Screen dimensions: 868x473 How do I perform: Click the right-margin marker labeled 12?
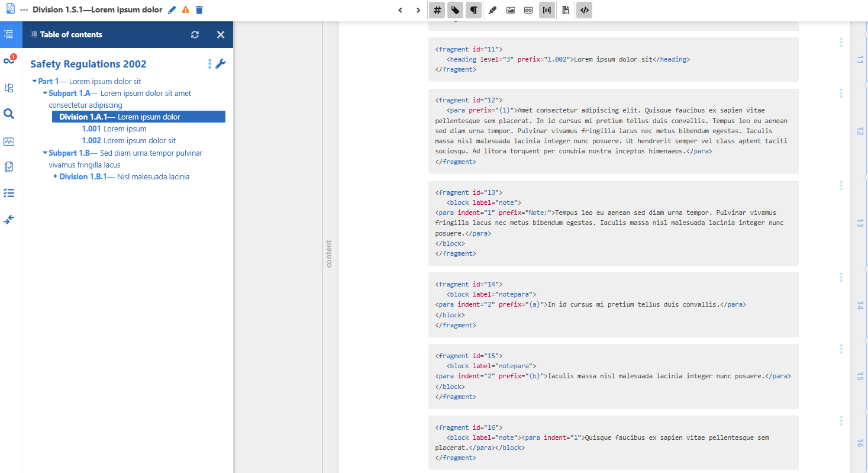(860, 131)
